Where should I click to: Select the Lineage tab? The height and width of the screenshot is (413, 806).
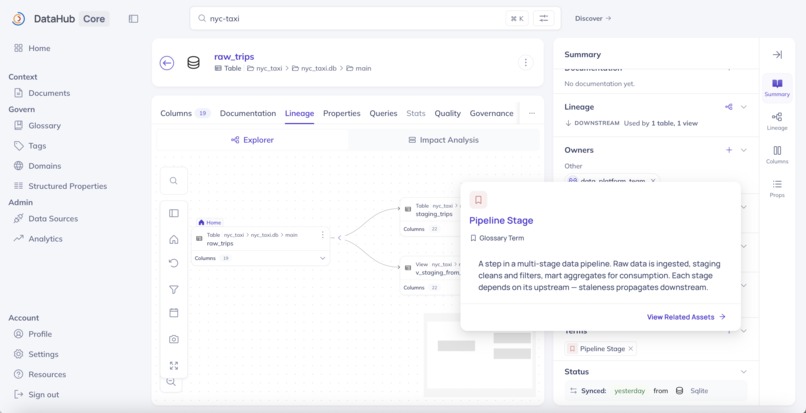pos(299,113)
